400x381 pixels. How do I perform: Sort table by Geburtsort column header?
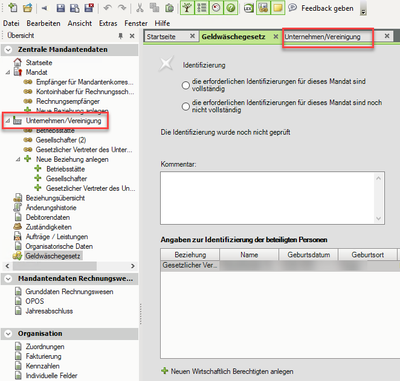(368, 255)
